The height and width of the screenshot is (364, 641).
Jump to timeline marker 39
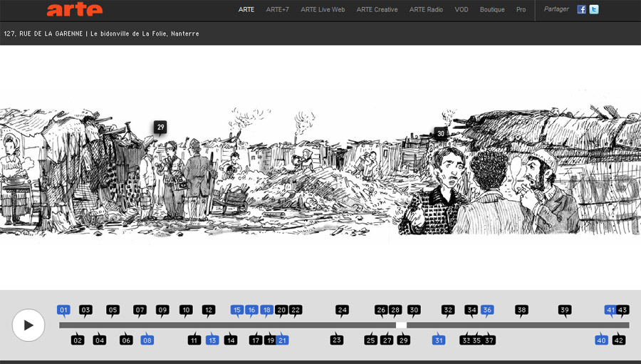point(565,310)
